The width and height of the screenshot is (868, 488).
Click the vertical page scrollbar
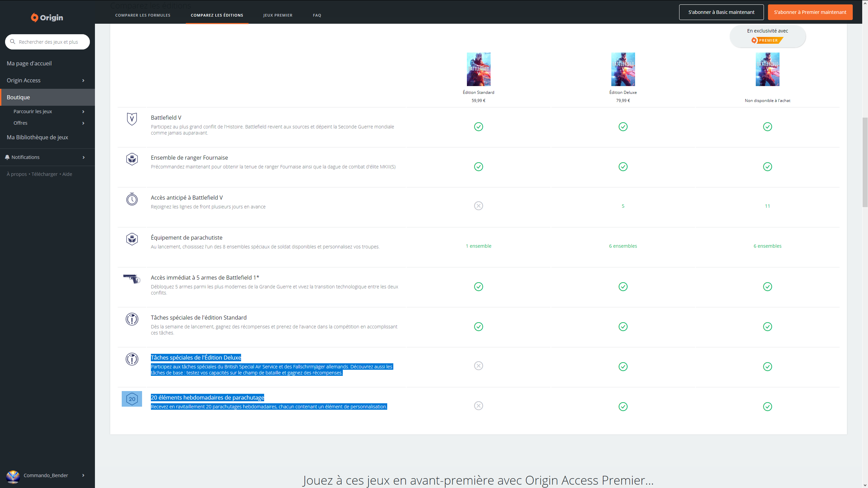pyautogui.click(x=865, y=163)
